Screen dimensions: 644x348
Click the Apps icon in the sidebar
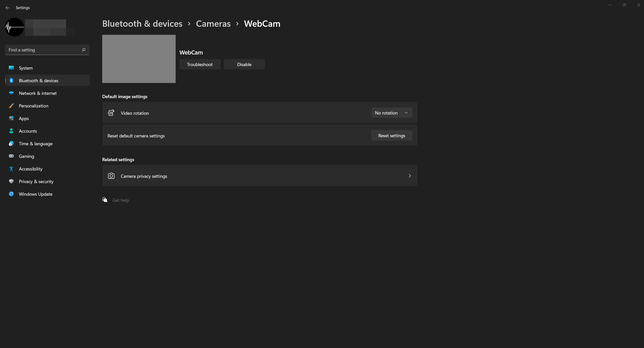click(11, 118)
